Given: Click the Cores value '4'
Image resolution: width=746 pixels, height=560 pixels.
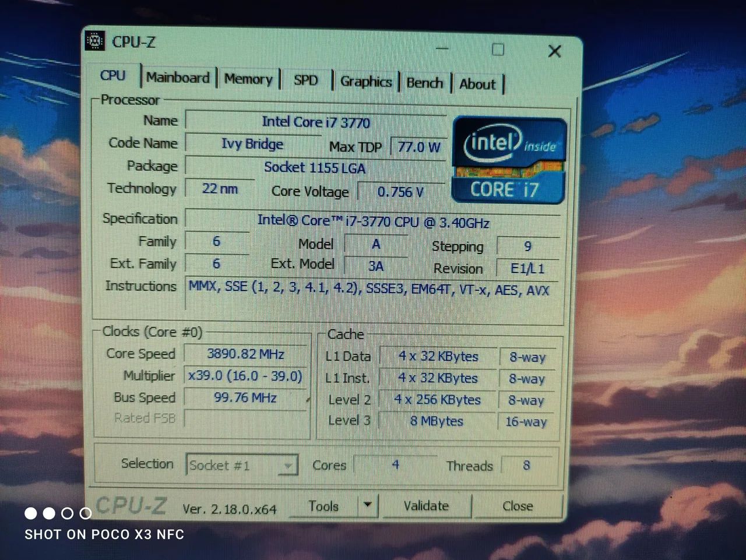Looking at the screenshot, I should pyautogui.click(x=396, y=464).
